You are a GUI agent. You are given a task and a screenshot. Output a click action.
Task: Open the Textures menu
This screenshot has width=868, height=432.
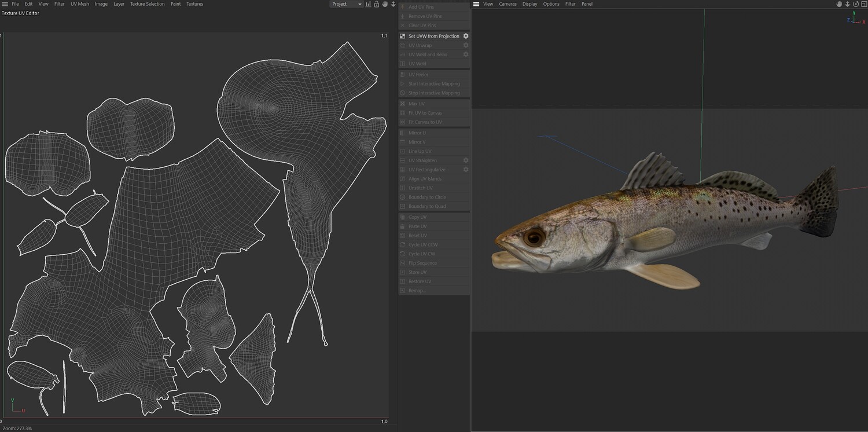194,4
